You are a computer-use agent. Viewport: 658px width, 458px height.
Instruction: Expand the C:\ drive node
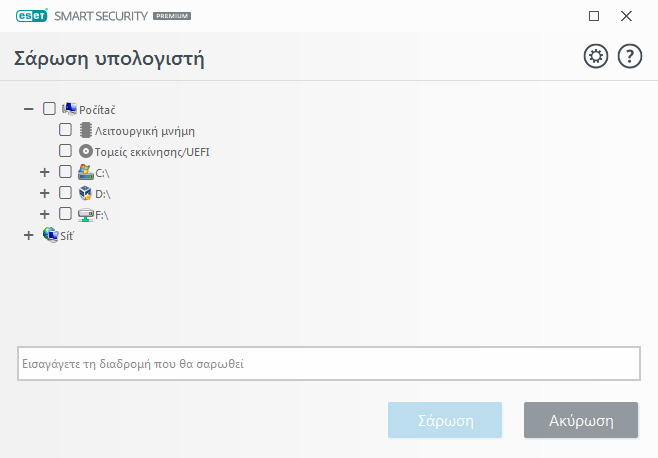[x=44, y=172]
